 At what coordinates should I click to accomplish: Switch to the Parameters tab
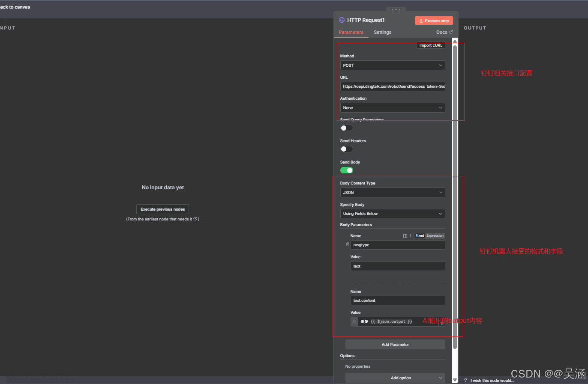click(x=351, y=33)
